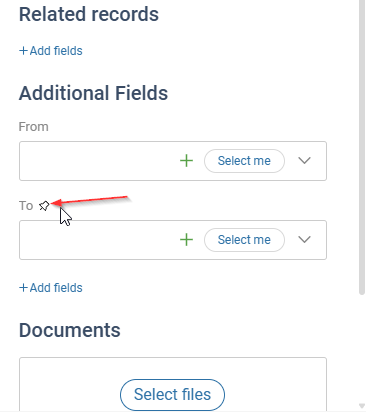
Task: Click the Related records heading
Action: [89, 14]
